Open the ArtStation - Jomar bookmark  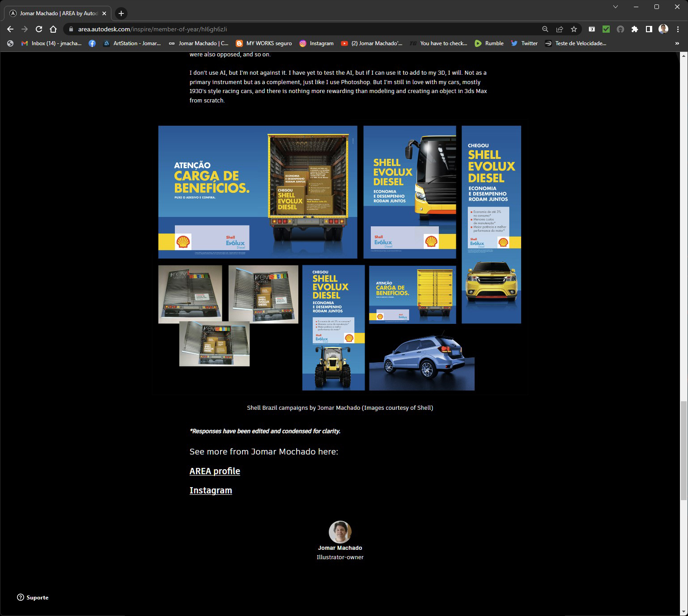132,43
